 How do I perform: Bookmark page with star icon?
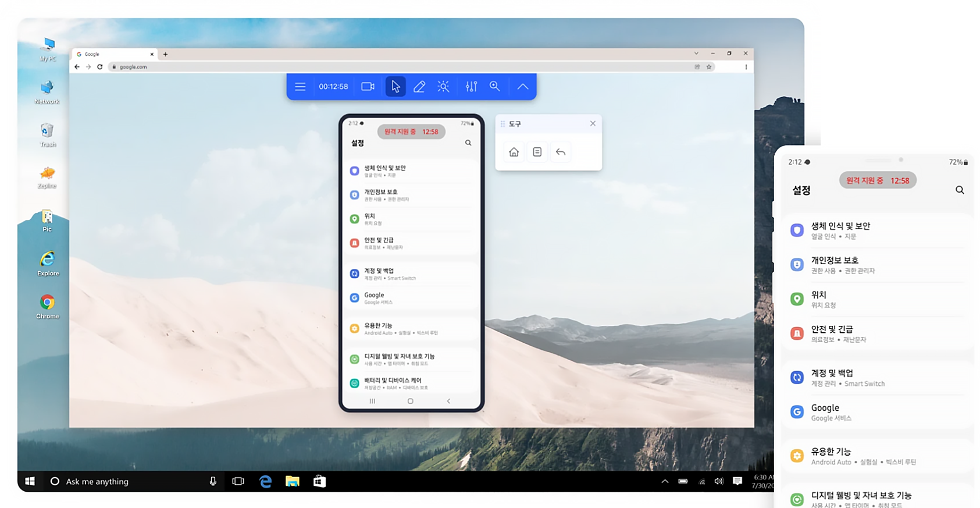click(x=709, y=67)
